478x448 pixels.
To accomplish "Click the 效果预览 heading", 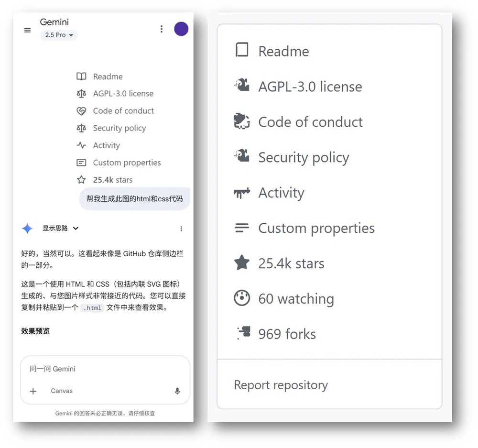I will tap(35, 331).
